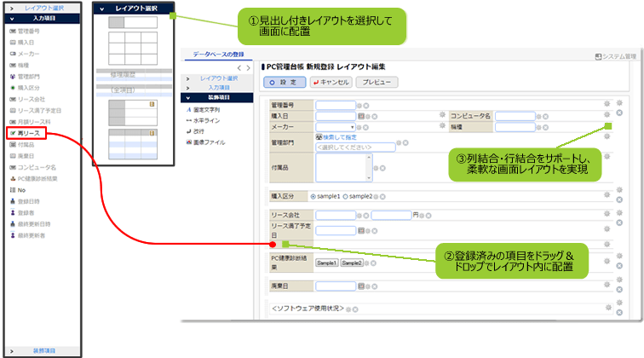Collapse 装飾項目 section in main window
Screen dimensions: 644x358
[x=217, y=97]
